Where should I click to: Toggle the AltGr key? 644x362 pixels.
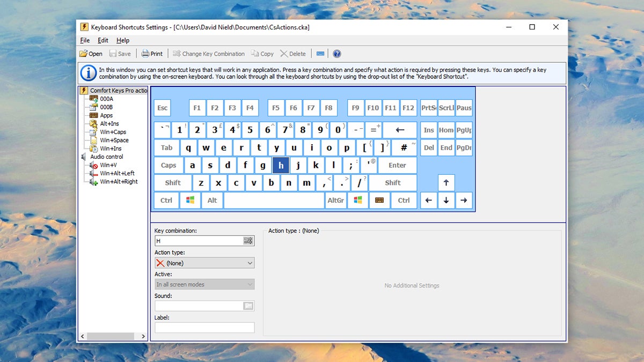click(x=336, y=200)
